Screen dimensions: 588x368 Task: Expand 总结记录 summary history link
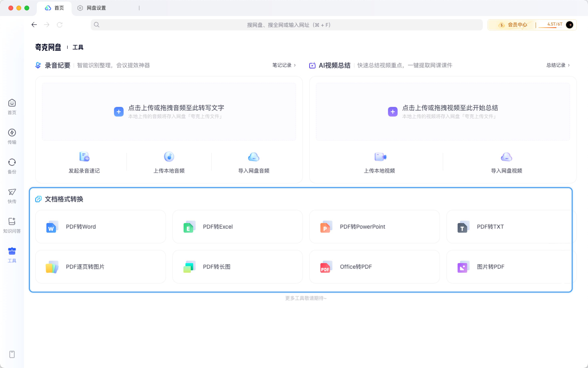558,65
